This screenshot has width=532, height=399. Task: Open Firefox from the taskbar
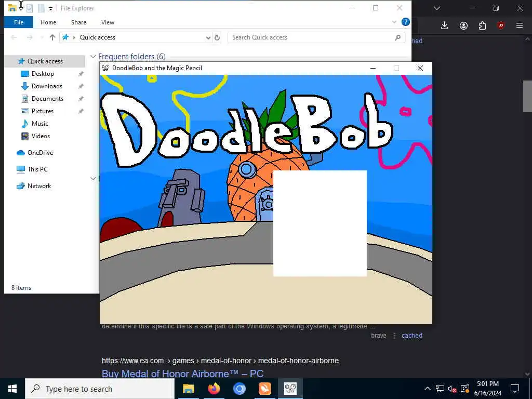[214, 389]
